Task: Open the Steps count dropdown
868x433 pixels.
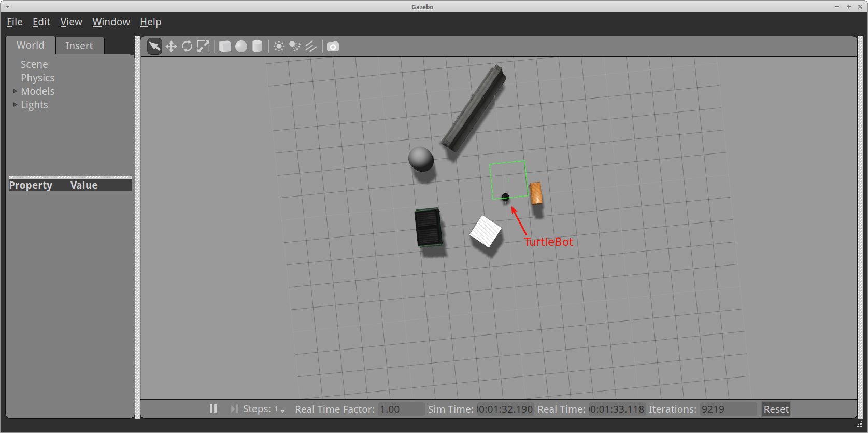Action: (282, 410)
